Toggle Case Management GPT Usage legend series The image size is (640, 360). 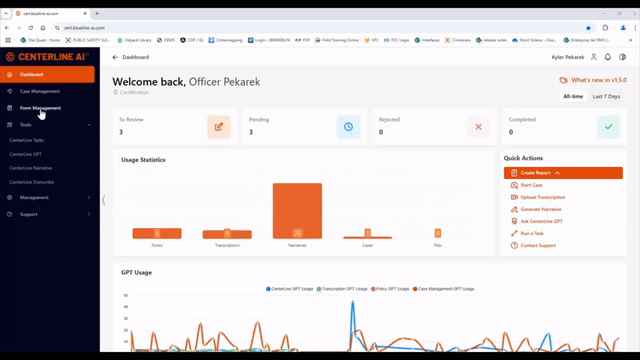[443, 289]
